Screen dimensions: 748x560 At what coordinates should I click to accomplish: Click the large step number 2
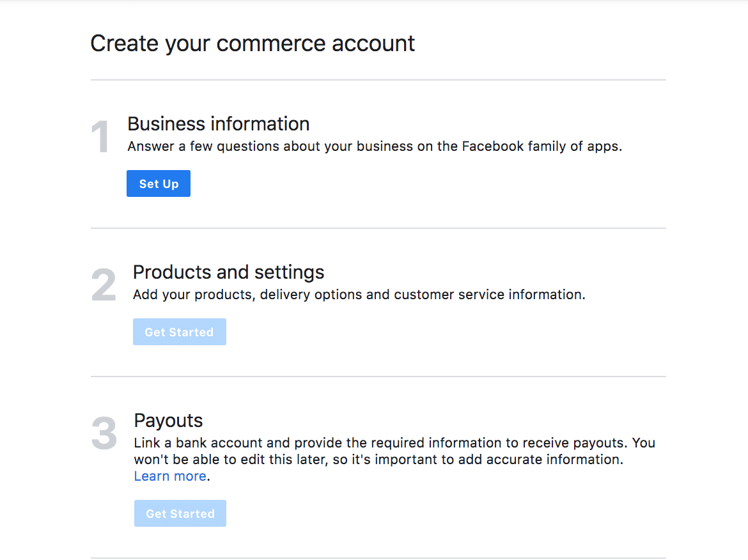(104, 285)
